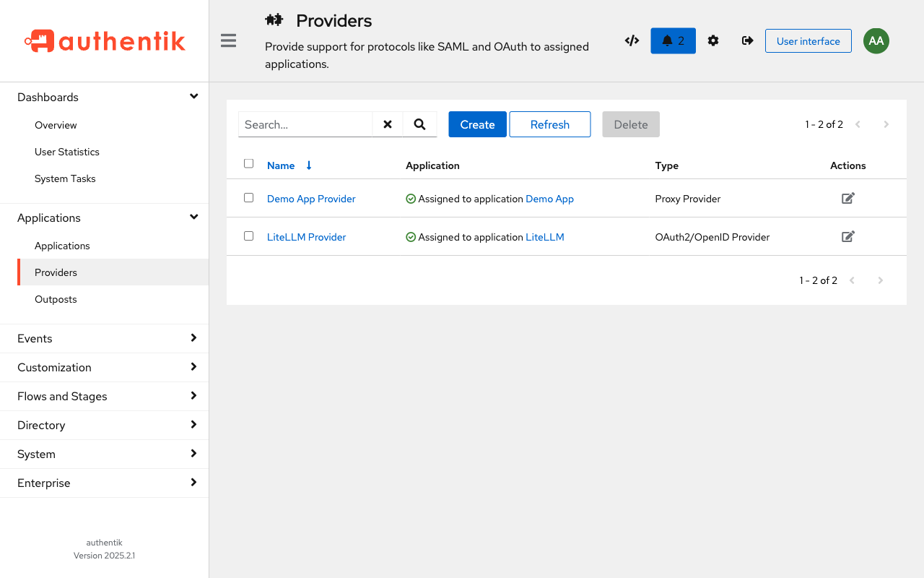Click the Refresh button
The height and width of the screenshot is (578, 924).
point(550,124)
